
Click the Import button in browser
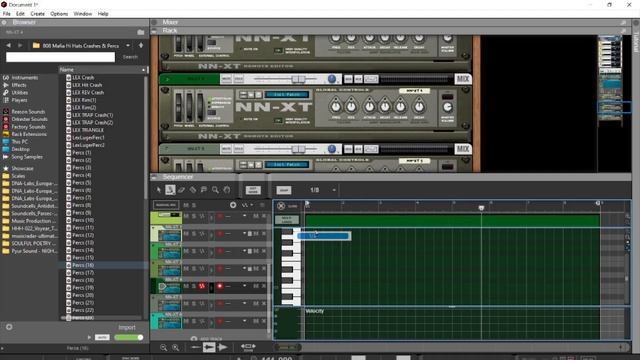127,327
